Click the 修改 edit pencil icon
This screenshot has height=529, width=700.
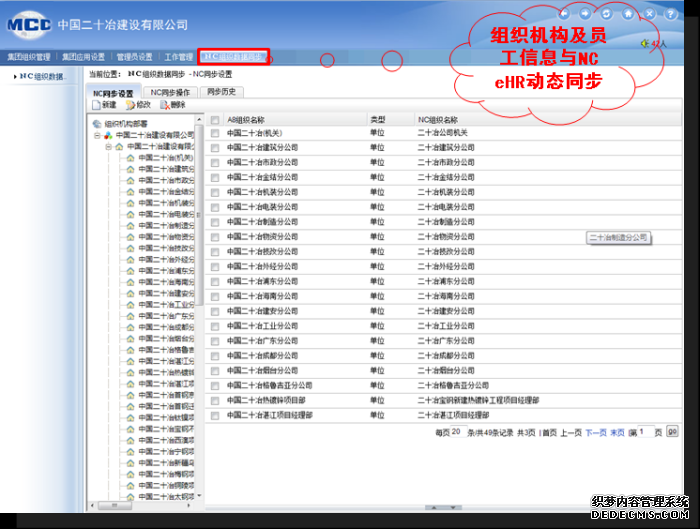(130, 105)
